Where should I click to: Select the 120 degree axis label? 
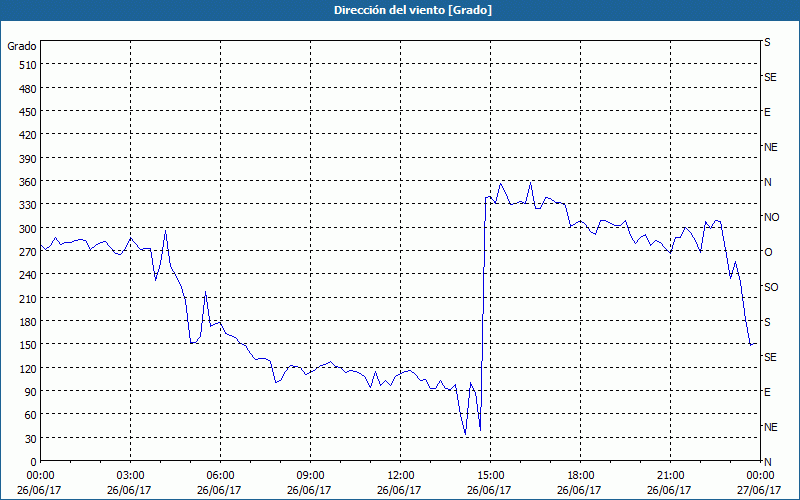point(28,368)
